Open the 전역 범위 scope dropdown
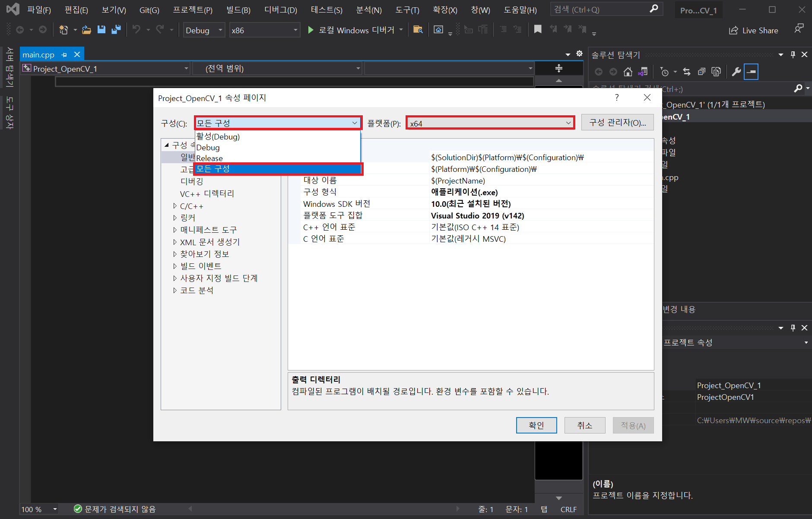The width and height of the screenshot is (812, 519). [x=277, y=69]
